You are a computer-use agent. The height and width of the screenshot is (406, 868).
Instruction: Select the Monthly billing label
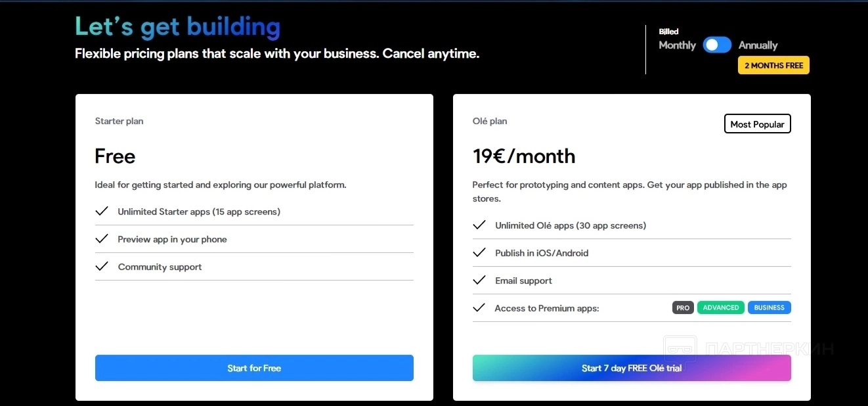(677, 45)
